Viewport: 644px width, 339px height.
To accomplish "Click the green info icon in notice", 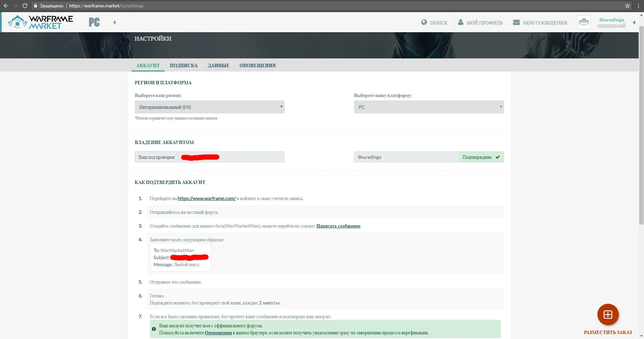I will pos(154,329).
